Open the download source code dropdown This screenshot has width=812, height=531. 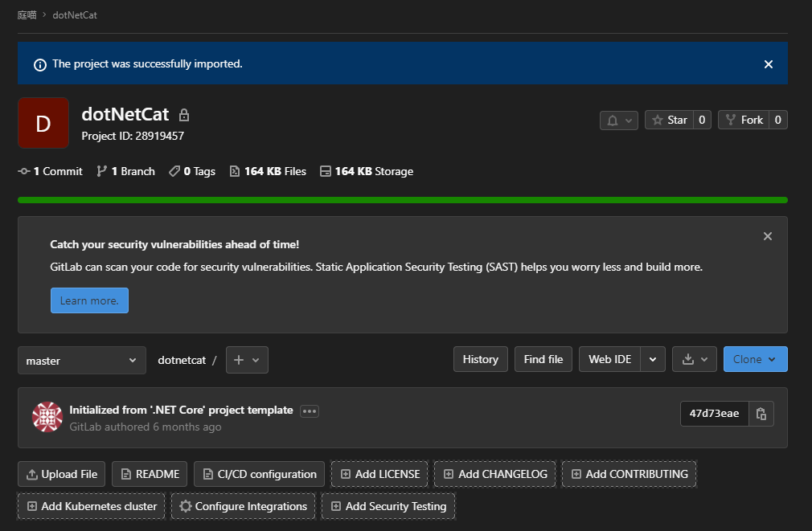[x=693, y=360]
